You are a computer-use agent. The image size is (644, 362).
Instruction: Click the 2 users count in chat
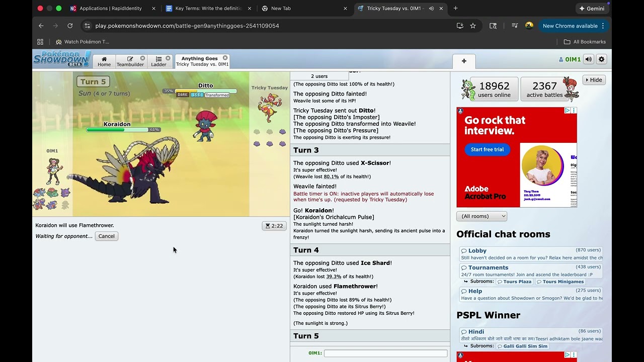point(319,76)
